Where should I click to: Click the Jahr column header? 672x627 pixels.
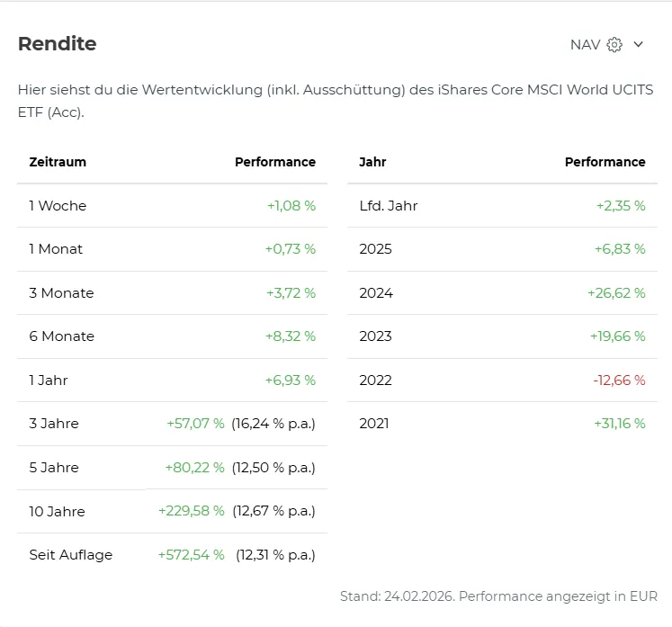(x=372, y=162)
